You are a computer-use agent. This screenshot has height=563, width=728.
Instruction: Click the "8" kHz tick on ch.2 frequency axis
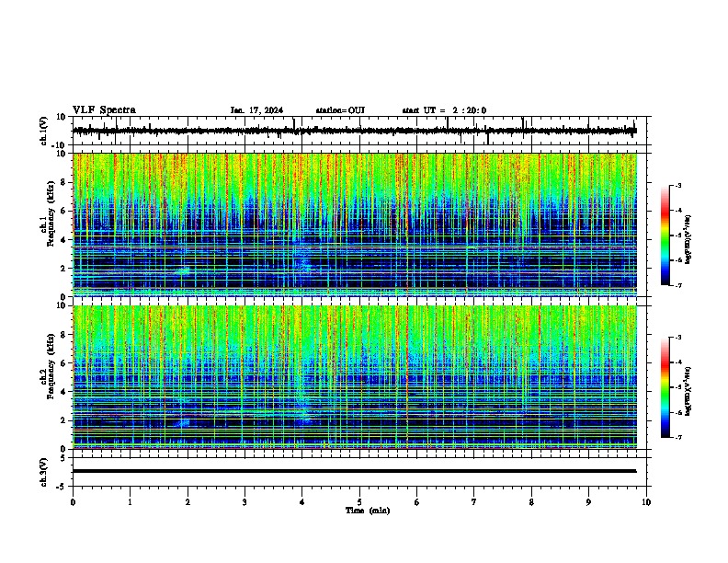[64, 335]
